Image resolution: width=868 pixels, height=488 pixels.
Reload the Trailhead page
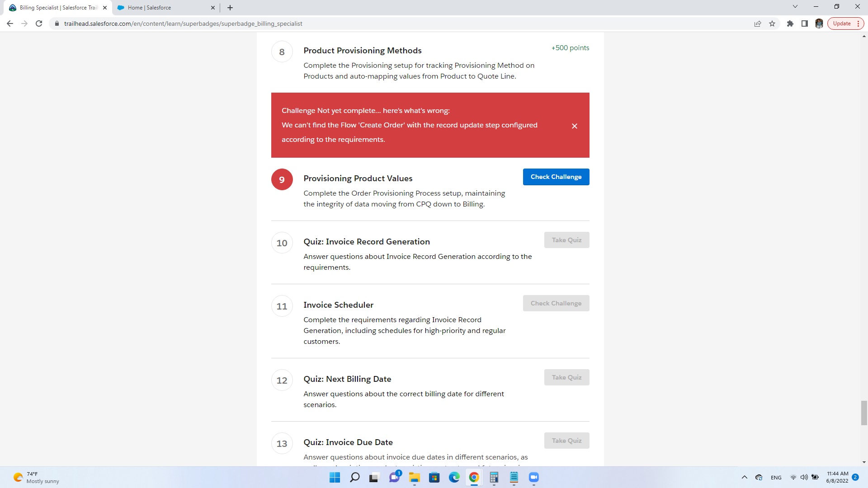coord(39,23)
